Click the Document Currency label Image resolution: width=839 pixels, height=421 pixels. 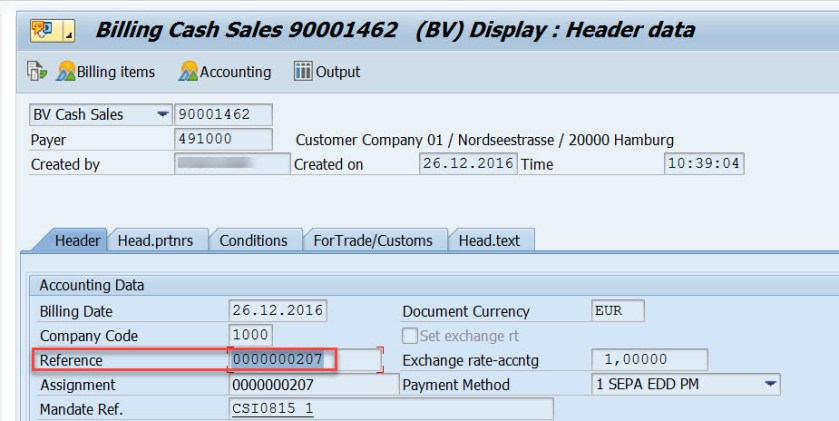(x=466, y=311)
